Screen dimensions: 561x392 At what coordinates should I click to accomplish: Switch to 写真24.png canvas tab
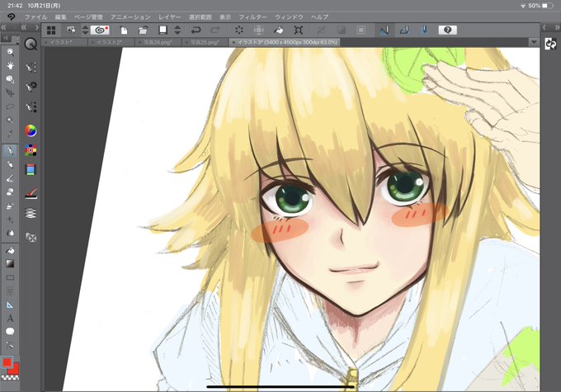158,42
